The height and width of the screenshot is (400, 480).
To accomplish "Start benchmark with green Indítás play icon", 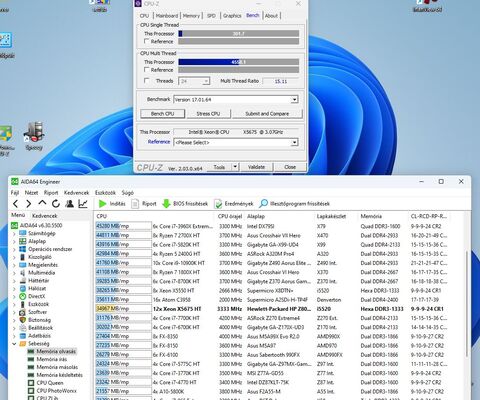I will pos(102,204).
